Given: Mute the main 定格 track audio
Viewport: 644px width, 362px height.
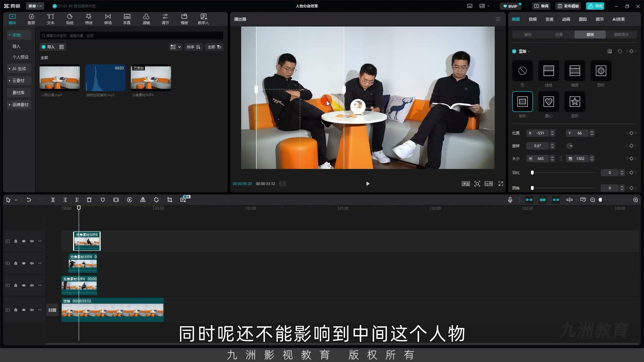Looking at the screenshot, I should click(32, 310).
